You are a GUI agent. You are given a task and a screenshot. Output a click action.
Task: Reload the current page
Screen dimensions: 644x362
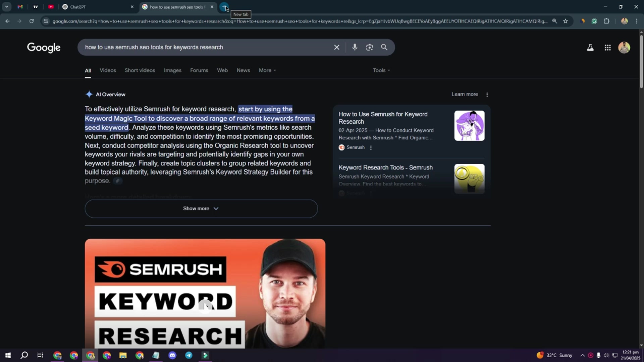click(x=32, y=21)
